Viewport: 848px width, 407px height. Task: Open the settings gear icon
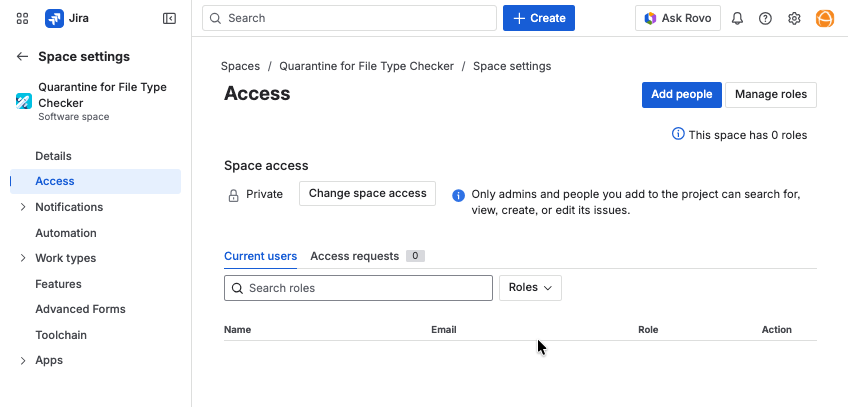794,18
